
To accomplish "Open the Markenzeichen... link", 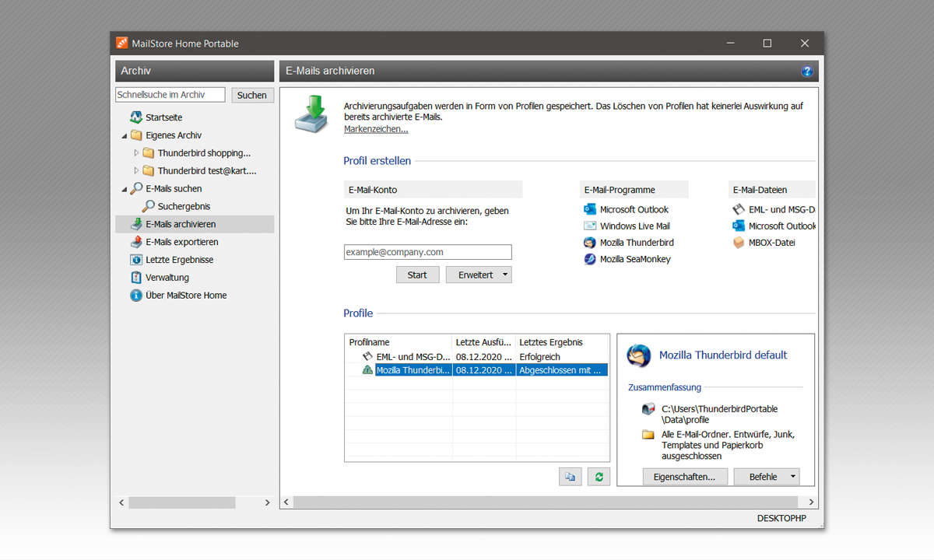I will [376, 129].
